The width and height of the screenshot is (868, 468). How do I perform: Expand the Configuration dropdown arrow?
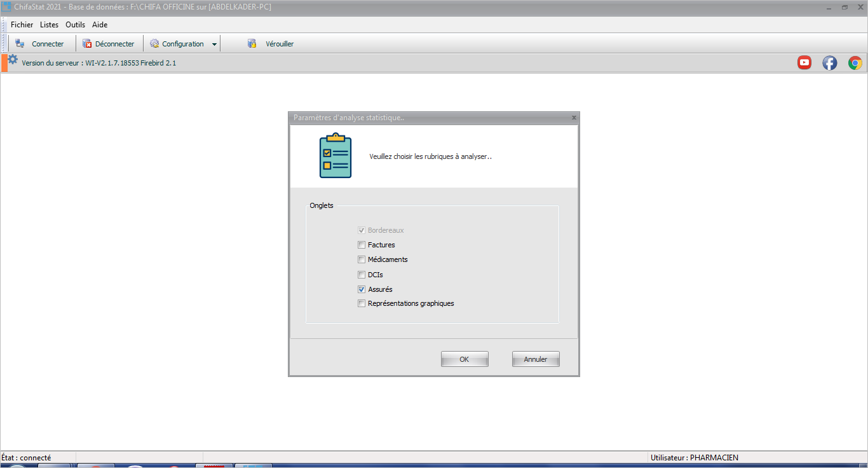point(214,45)
